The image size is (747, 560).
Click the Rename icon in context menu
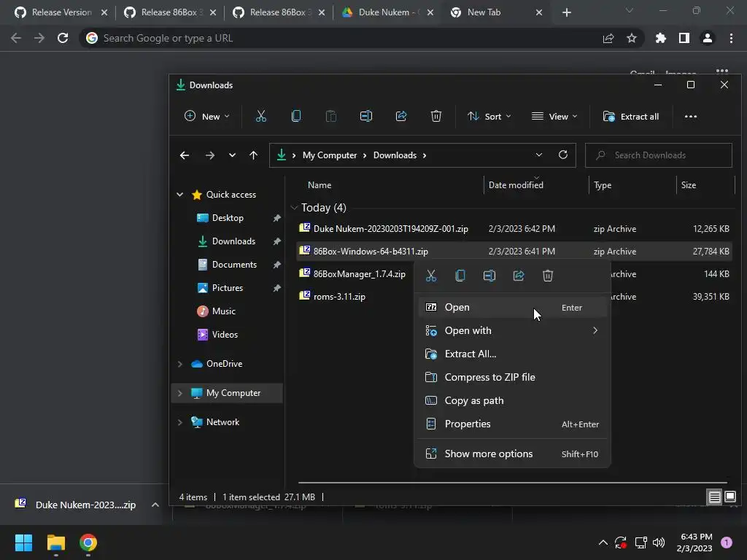pyautogui.click(x=489, y=276)
